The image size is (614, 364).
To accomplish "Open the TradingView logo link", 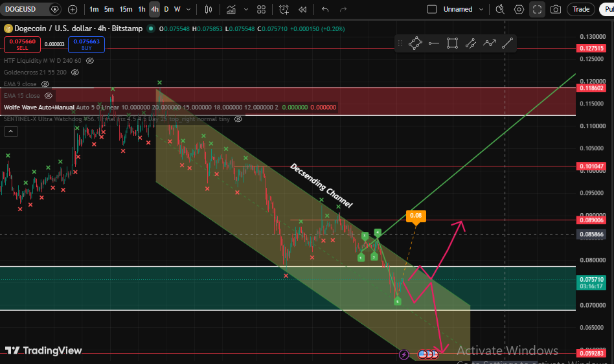I will [43, 350].
